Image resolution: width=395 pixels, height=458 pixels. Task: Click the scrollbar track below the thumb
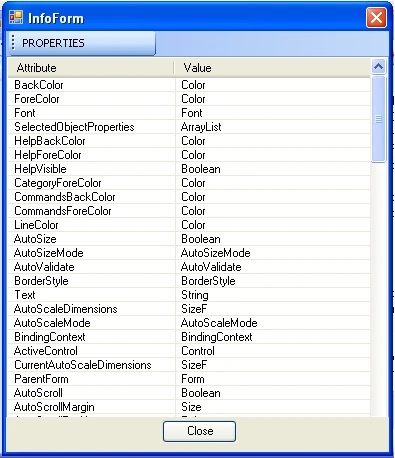(x=378, y=289)
